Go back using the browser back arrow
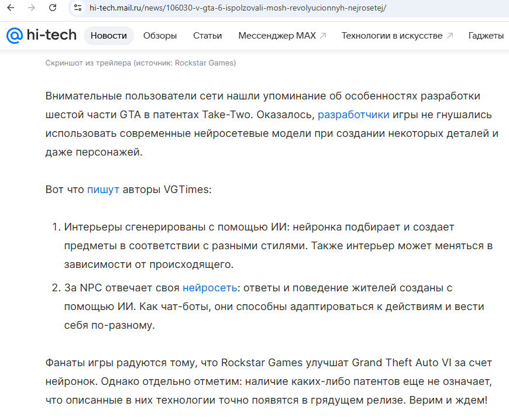509x420 pixels. [x=11, y=8]
